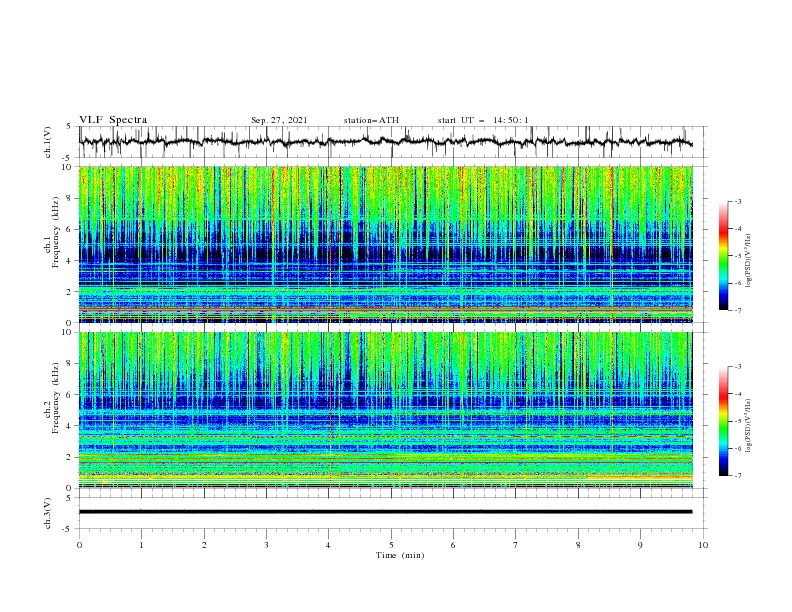
Task: Click the date text "Sep. 27, 2021"
Action: [x=279, y=120]
